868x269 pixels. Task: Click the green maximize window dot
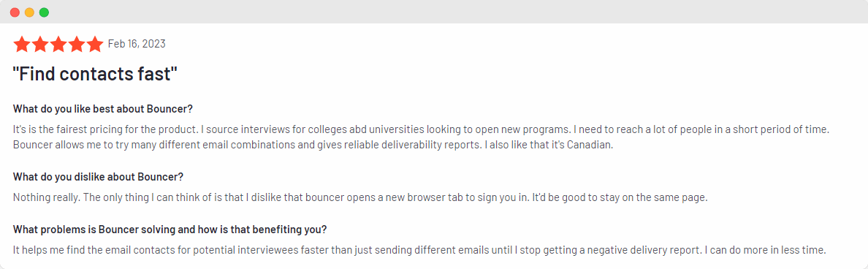(x=44, y=12)
